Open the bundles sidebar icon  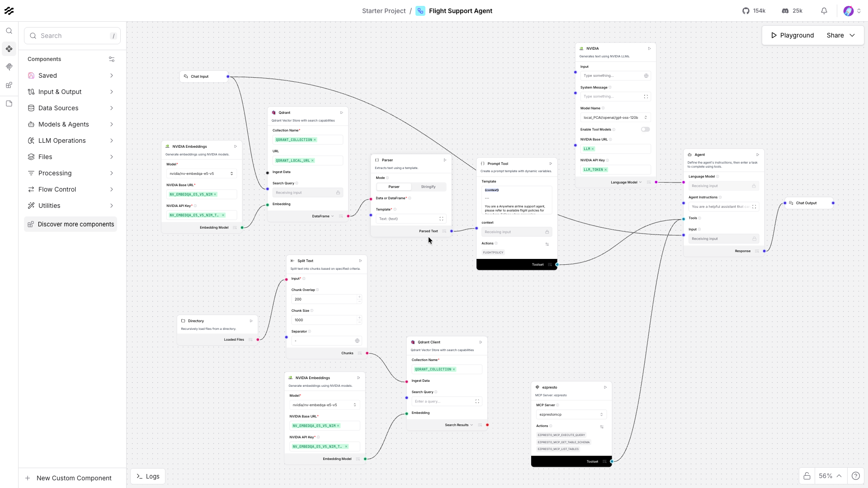click(x=9, y=85)
